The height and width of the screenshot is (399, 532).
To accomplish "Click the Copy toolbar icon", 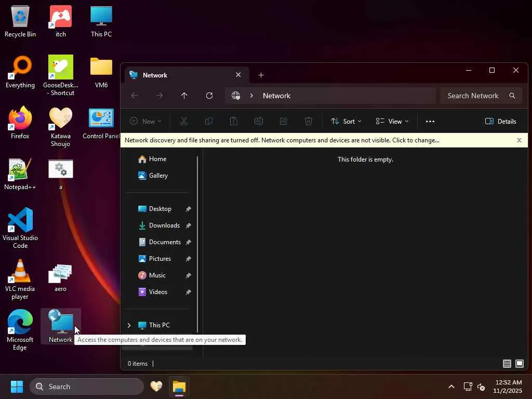I will tap(209, 121).
